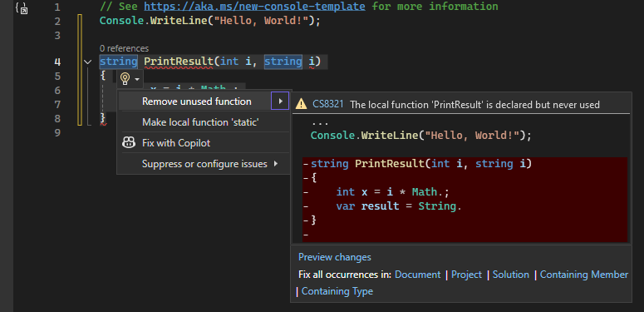Choose Make local function 'static'
The height and width of the screenshot is (312, 644).
click(x=200, y=122)
